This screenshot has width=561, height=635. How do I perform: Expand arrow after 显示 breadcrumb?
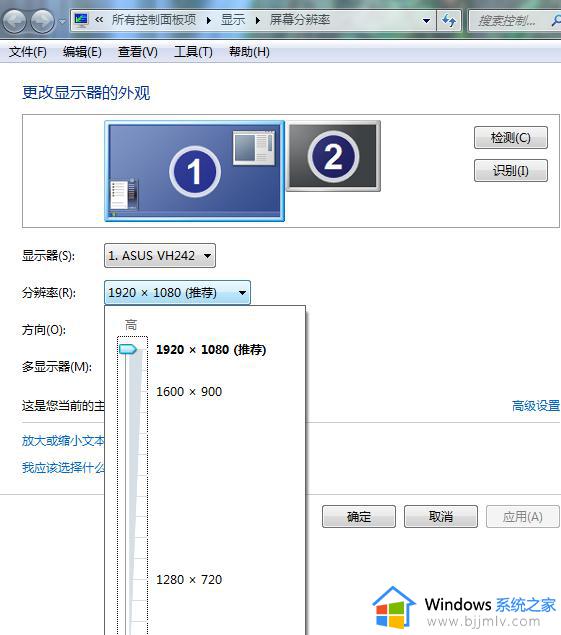click(x=258, y=20)
